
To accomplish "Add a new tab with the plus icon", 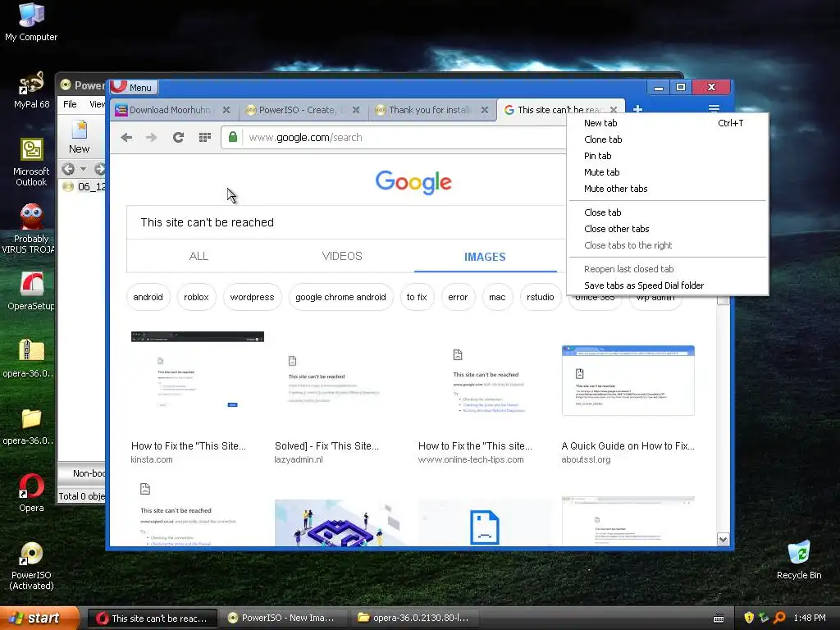I will click(x=637, y=109).
